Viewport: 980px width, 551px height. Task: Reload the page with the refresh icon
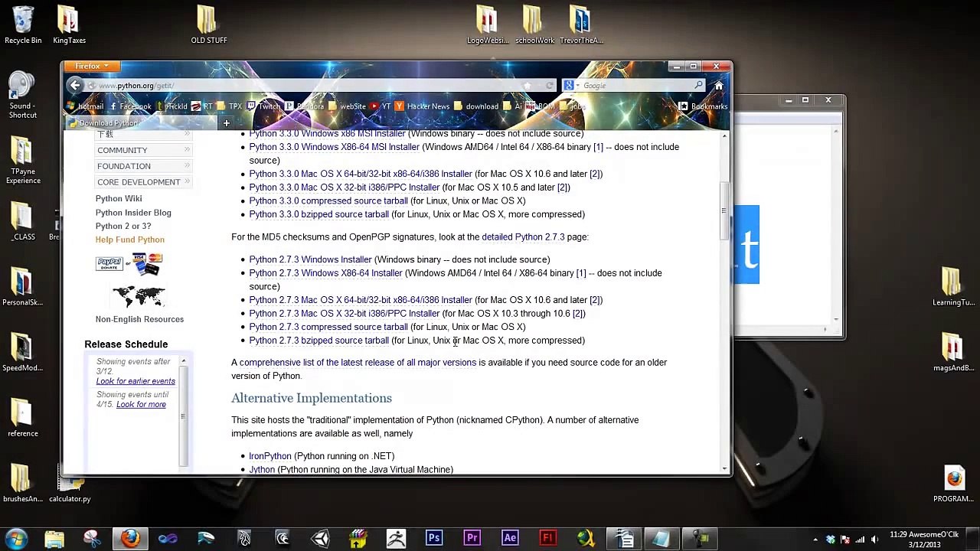tap(550, 86)
